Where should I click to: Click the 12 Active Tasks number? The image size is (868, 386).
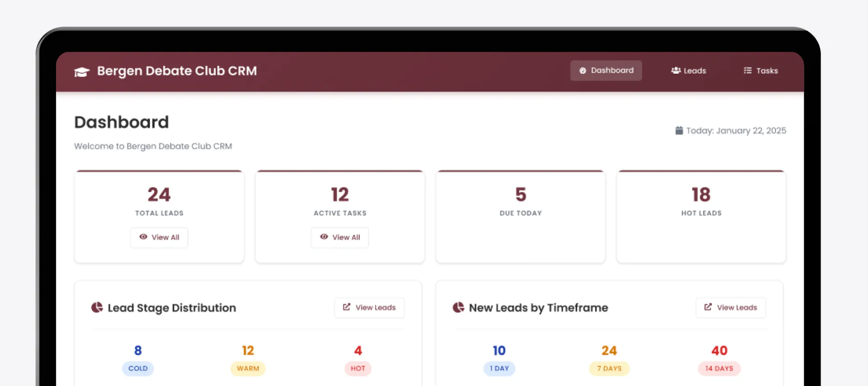tap(340, 195)
